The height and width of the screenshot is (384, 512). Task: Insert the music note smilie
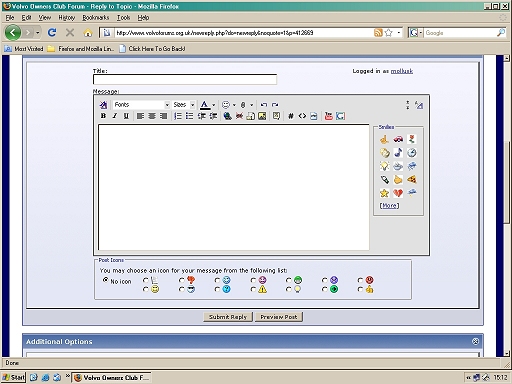(398, 153)
